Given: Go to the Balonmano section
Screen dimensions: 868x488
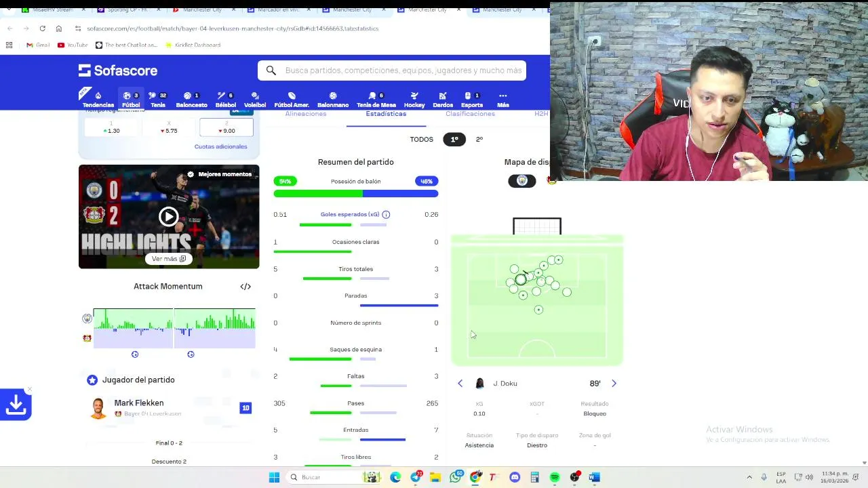Looking at the screenshot, I should tap(333, 100).
